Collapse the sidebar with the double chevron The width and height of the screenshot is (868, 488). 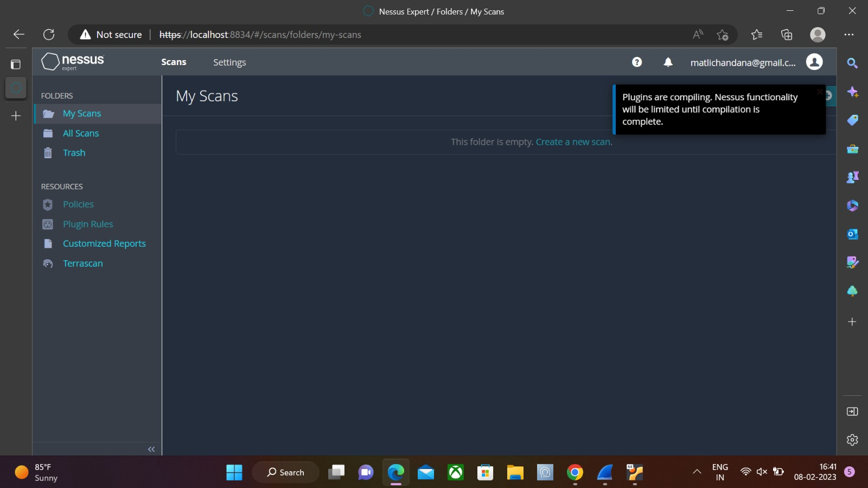(151, 449)
